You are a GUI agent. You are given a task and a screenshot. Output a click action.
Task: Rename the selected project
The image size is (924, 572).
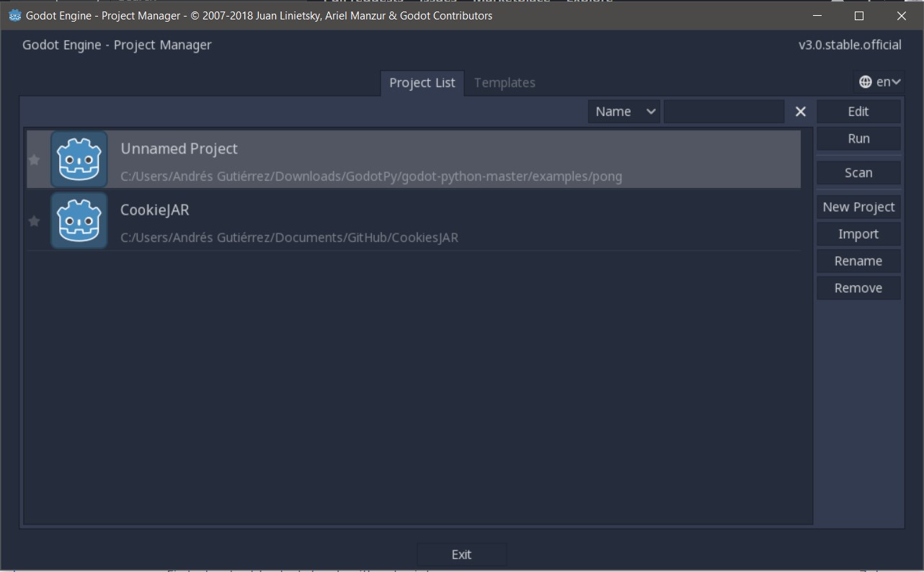pos(858,261)
